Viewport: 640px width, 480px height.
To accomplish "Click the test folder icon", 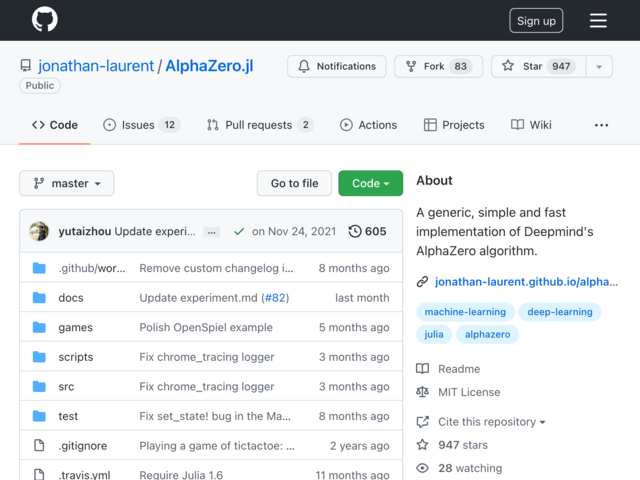I will click(39, 416).
